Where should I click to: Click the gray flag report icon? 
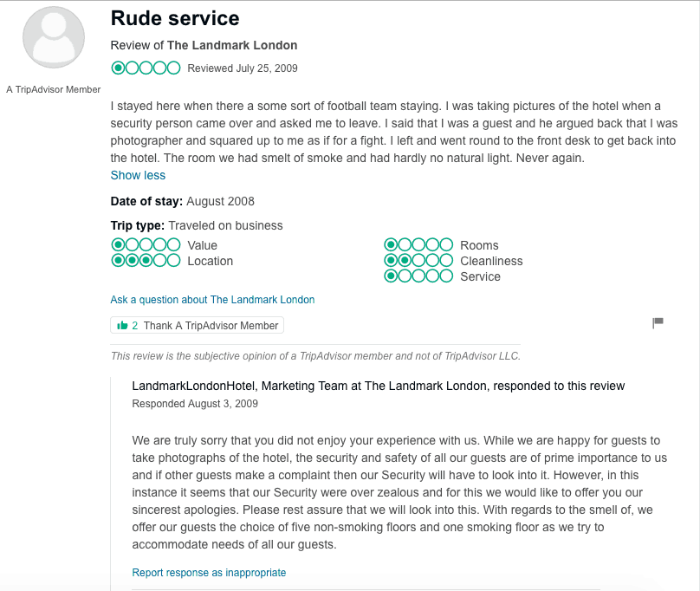click(x=658, y=322)
